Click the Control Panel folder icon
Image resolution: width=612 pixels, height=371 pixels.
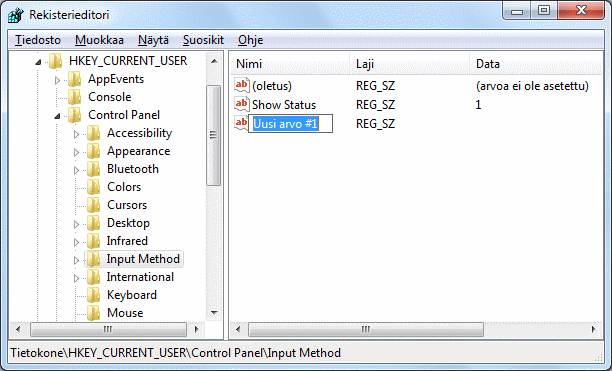[x=74, y=115]
